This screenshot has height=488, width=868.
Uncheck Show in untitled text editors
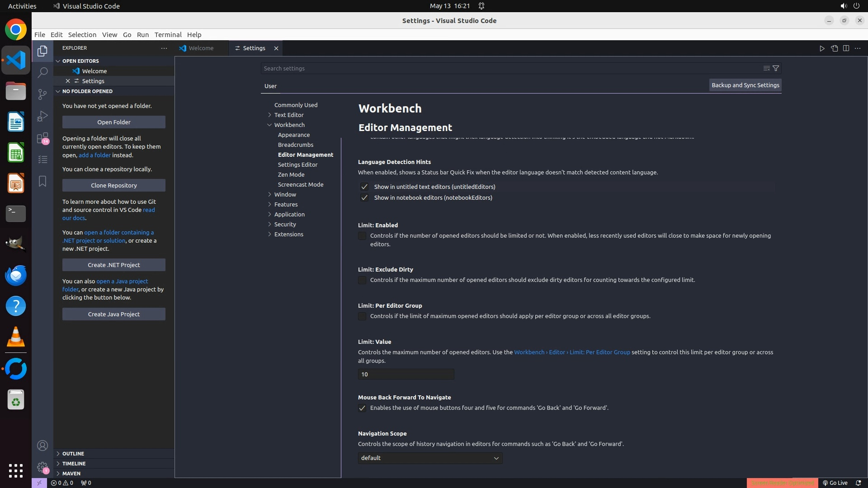[364, 187]
